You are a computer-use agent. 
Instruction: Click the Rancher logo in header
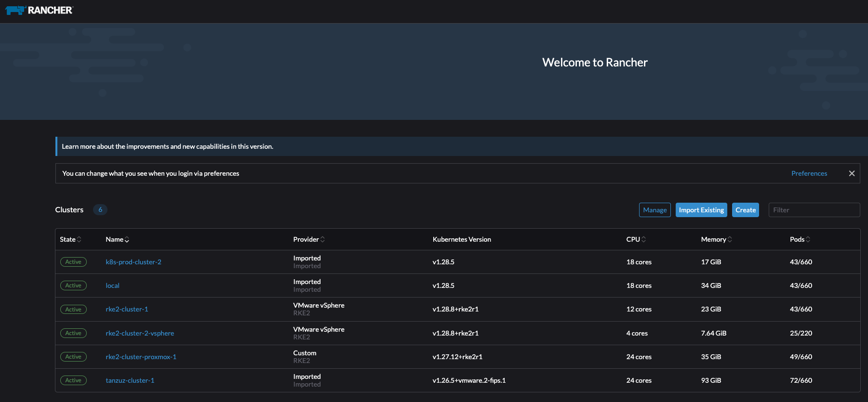point(39,10)
